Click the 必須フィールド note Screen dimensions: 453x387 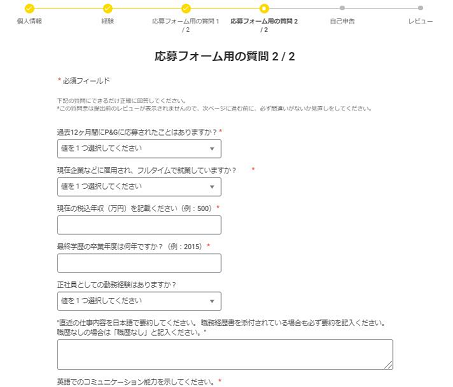(84, 81)
